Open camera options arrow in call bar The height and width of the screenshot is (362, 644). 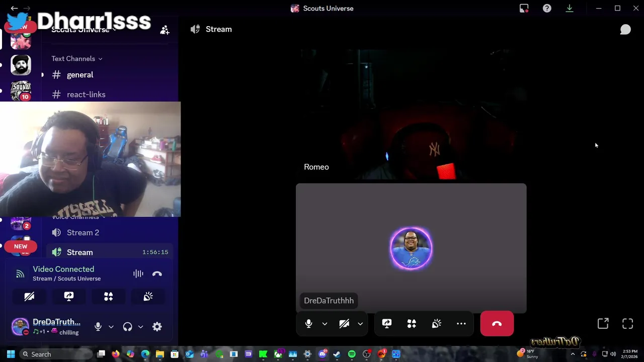click(360, 324)
